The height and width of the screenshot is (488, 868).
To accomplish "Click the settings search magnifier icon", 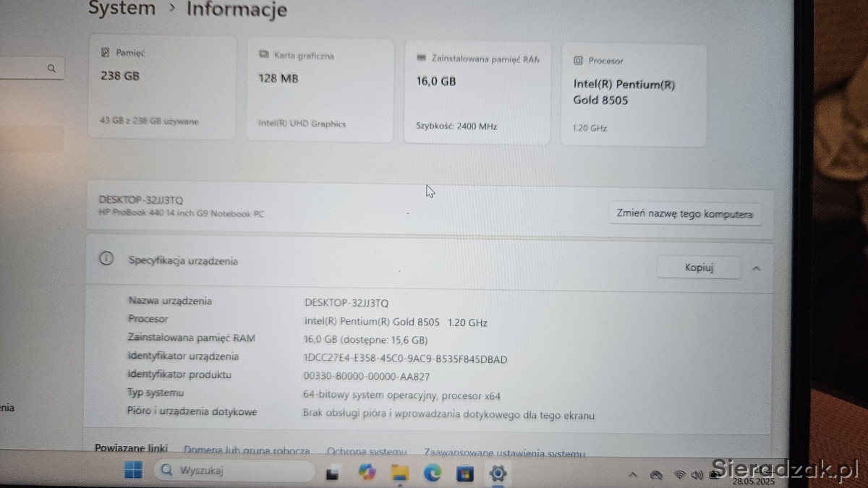I will tap(51, 69).
